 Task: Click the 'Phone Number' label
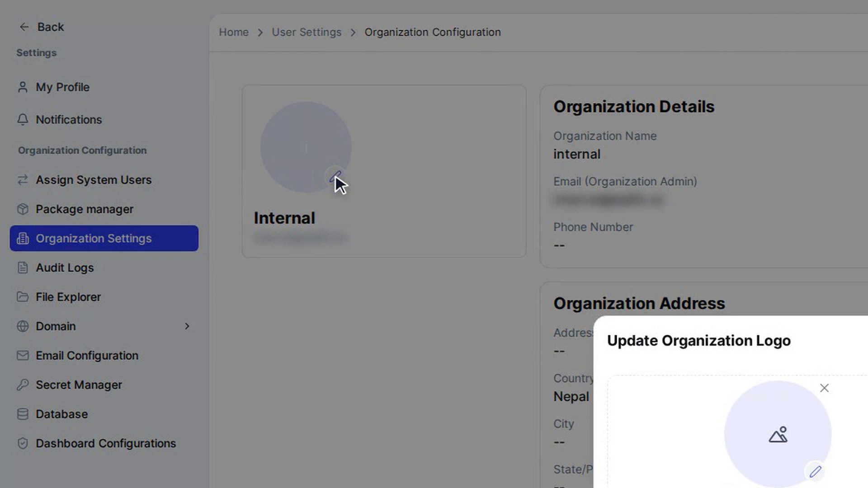[x=593, y=227]
